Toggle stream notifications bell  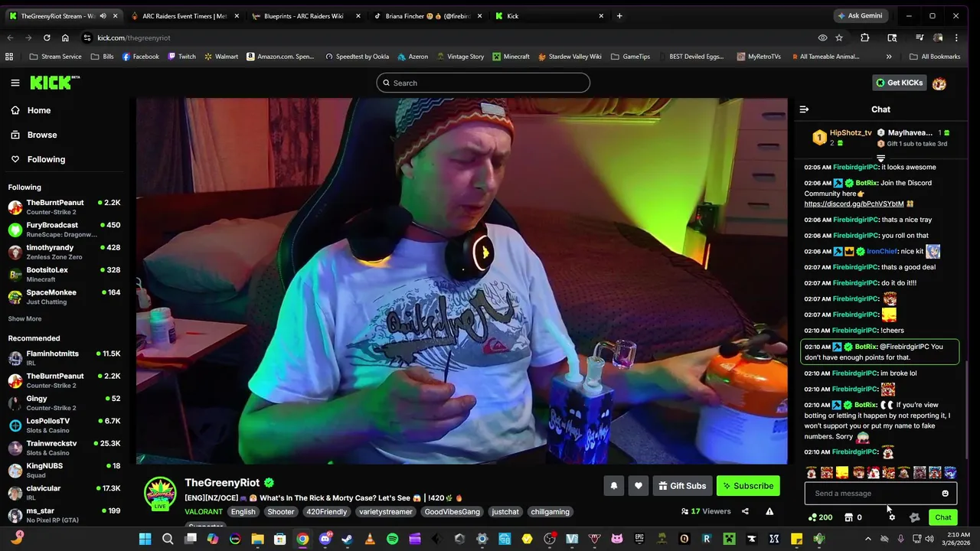pos(613,486)
